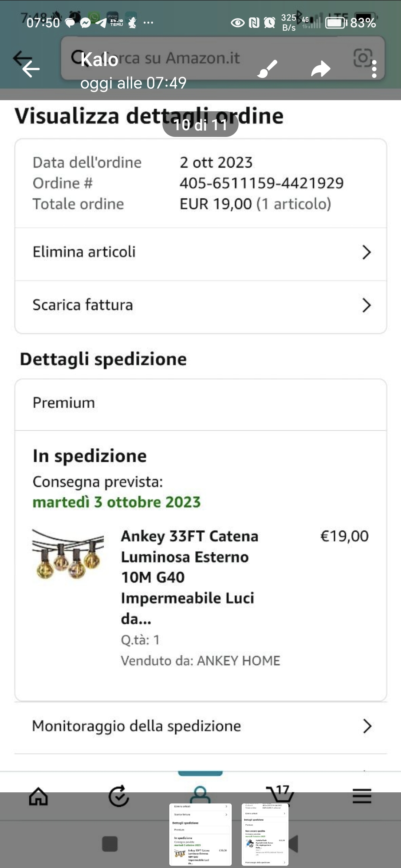Viewport: 401px width, 868px height.
Task: Select the Scarica fattura row label
Action: [x=83, y=305]
